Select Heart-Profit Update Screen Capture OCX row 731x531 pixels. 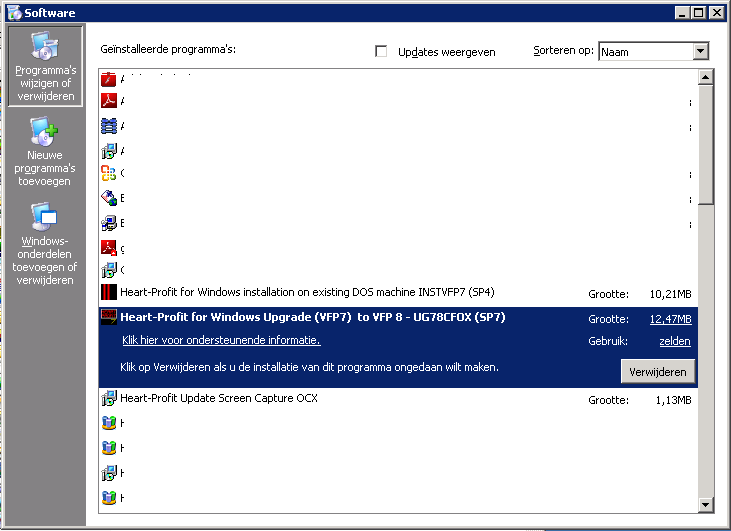pyautogui.click(x=398, y=400)
